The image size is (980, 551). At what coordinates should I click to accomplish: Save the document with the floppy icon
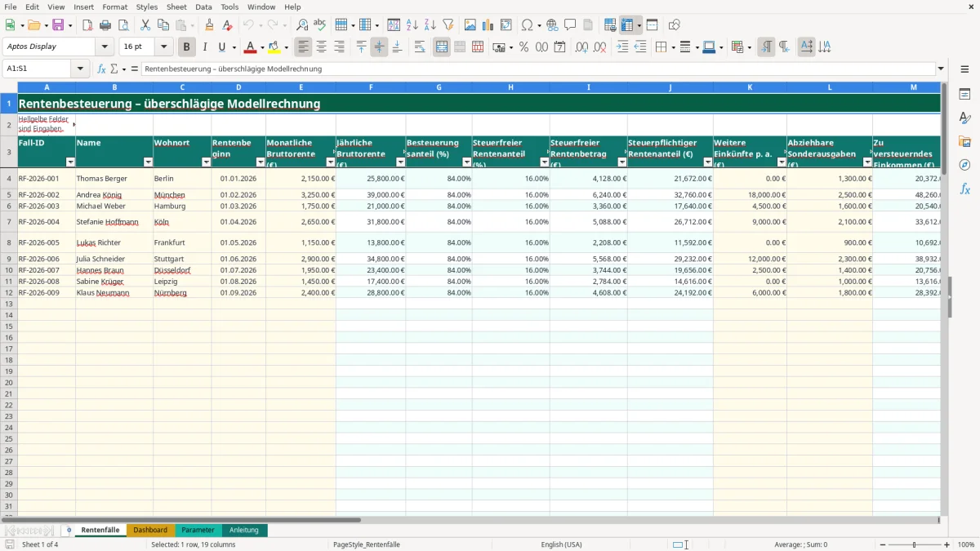coord(57,25)
